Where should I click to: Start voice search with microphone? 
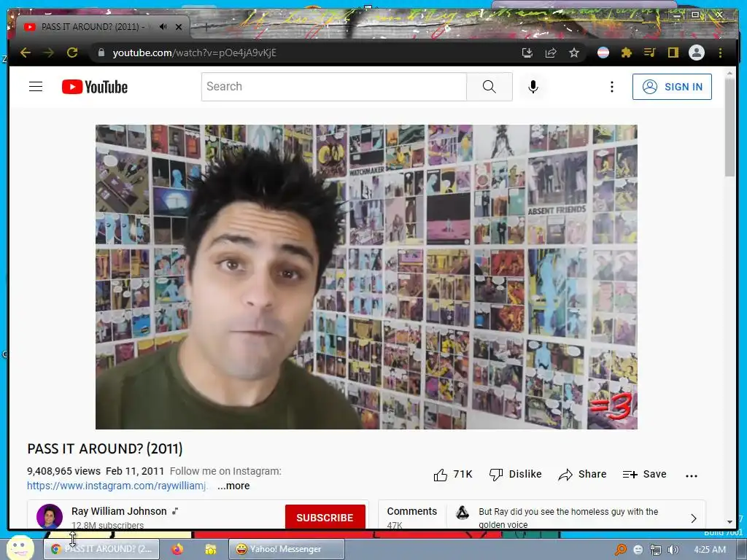click(x=533, y=87)
